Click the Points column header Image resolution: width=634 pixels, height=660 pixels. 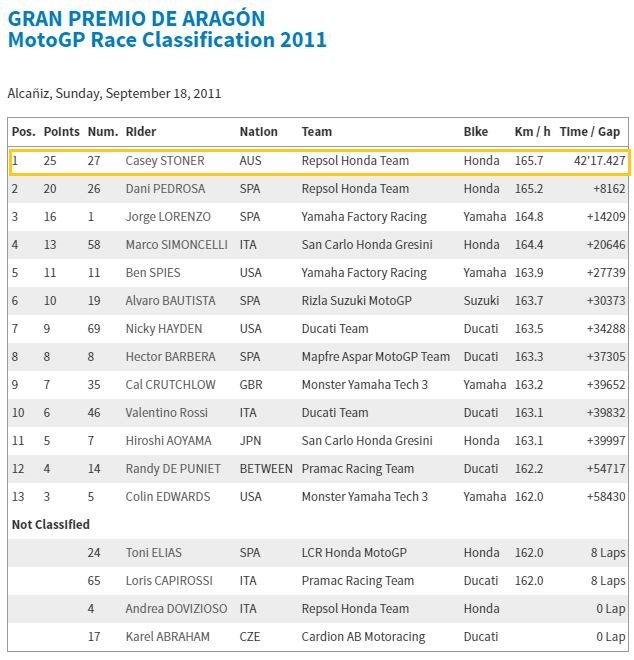(61, 132)
